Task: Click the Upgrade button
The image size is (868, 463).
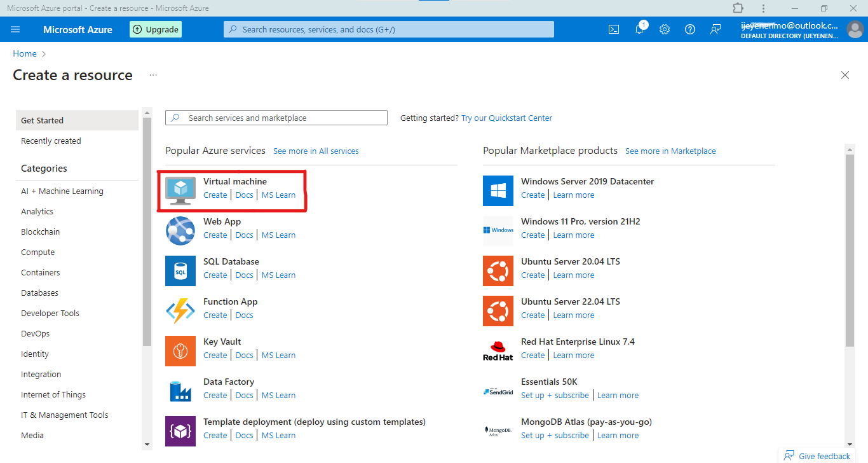Action: click(156, 29)
